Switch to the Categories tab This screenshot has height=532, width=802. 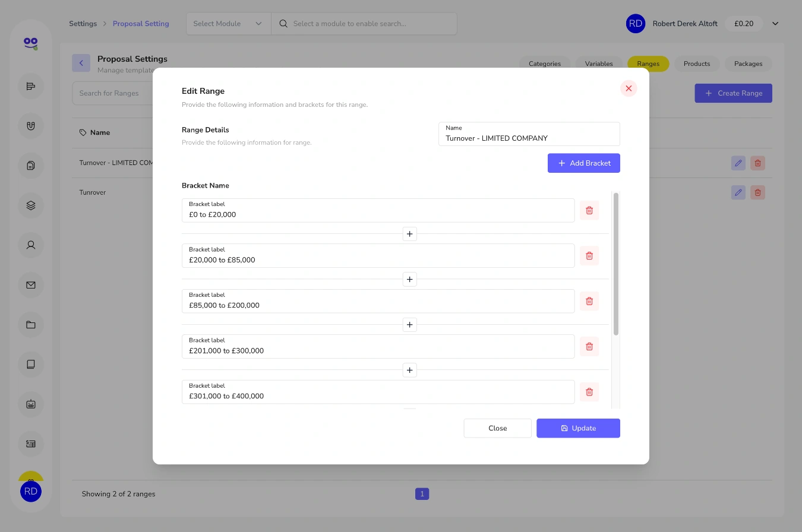click(545, 64)
